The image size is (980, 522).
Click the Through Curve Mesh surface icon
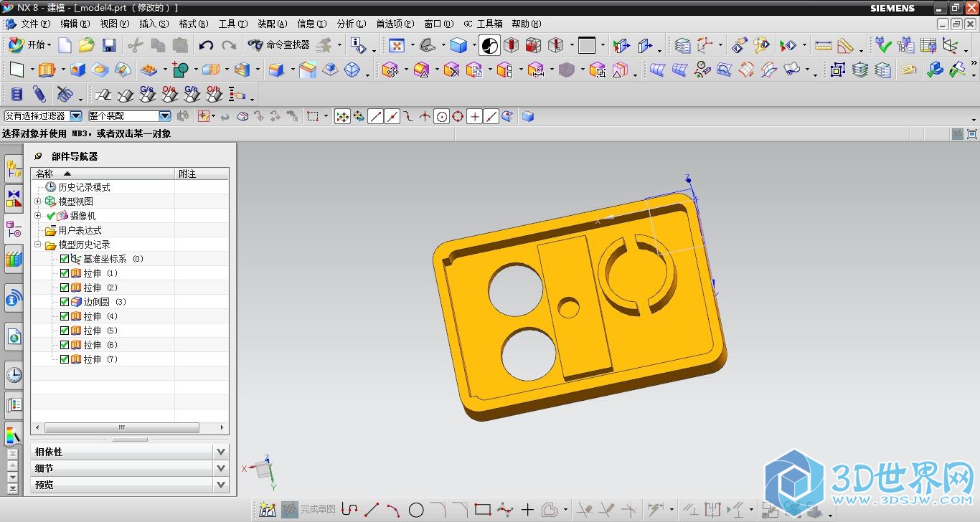pyautogui.click(x=679, y=70)
